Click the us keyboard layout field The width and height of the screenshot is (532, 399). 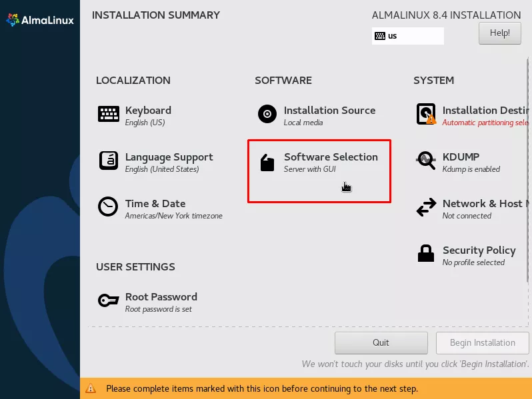[x=408, y=36]
